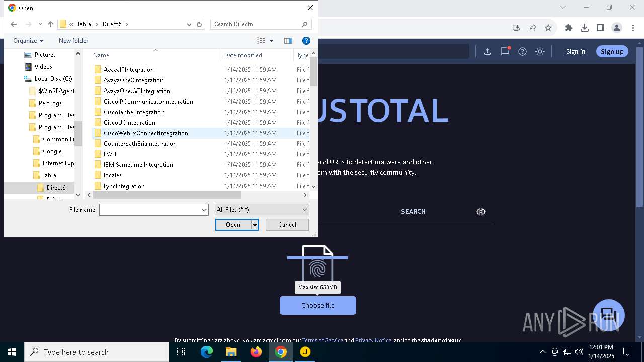Select Jabra folder in tree

(x=49, y=175)
